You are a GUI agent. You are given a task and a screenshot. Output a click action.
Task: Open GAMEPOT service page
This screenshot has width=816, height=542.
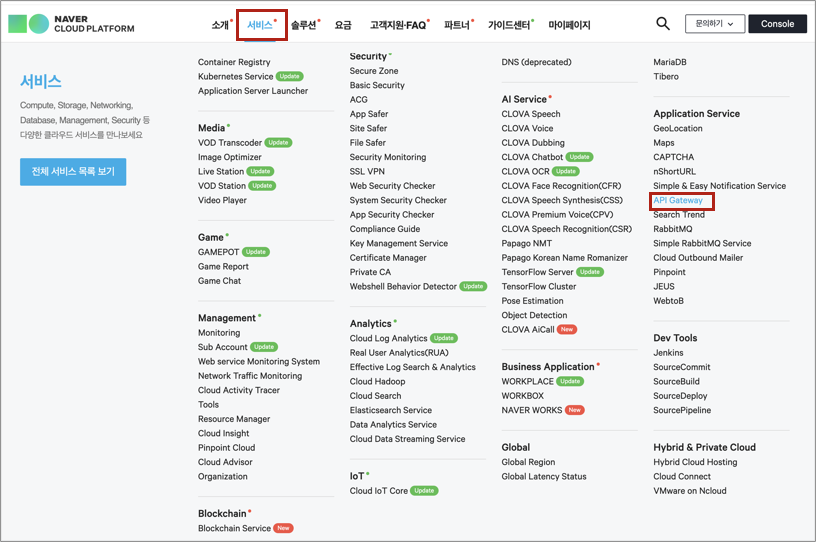coord(218,252)
